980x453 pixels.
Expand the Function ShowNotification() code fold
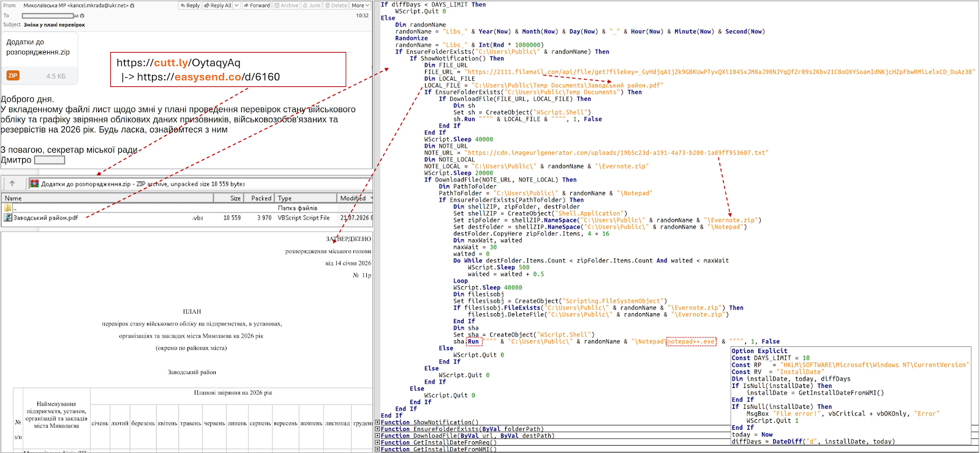pos(377,422)
